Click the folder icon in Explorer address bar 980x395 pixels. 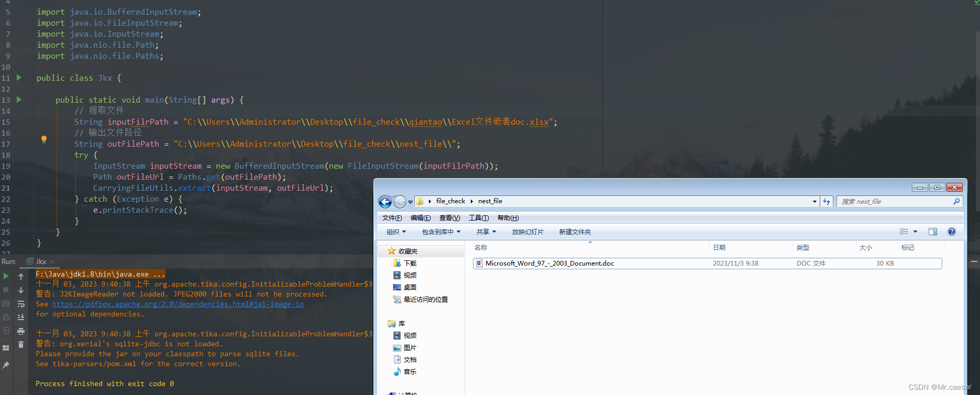tap(420, 201)
